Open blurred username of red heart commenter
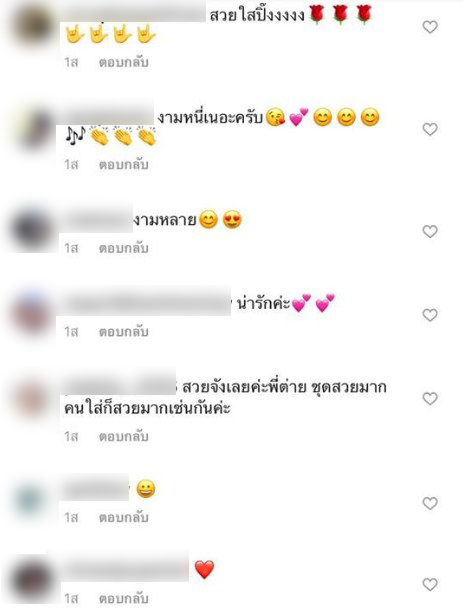The width and height of the screenshot is (463, 610). [126, 569]
